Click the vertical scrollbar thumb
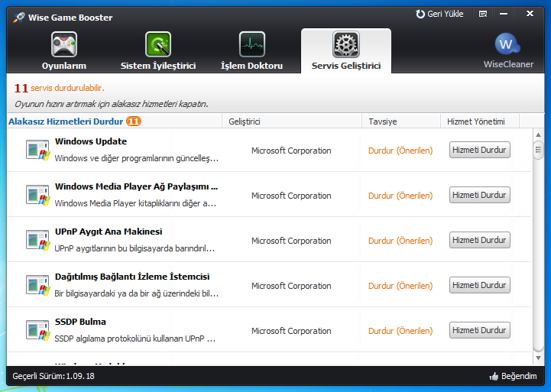Image resolution: width=551 pixels, height=392 pixels. (x=538, y=150)
